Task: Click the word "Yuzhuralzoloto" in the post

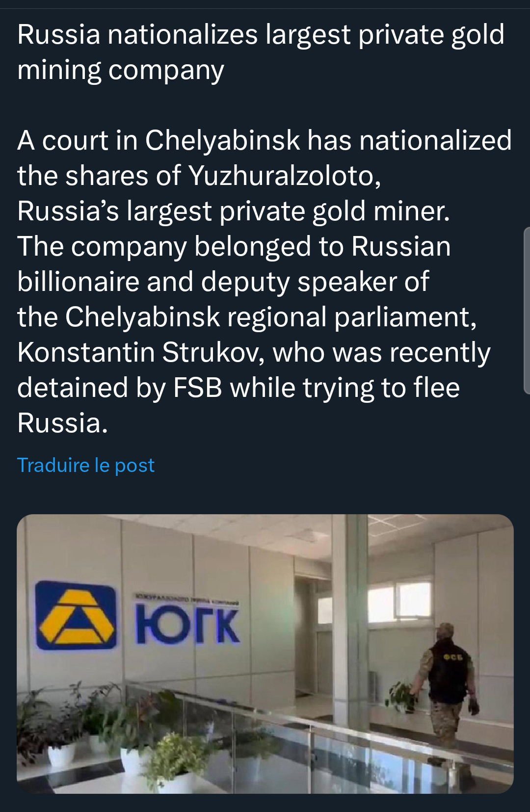Action: (x=283, y=176)
